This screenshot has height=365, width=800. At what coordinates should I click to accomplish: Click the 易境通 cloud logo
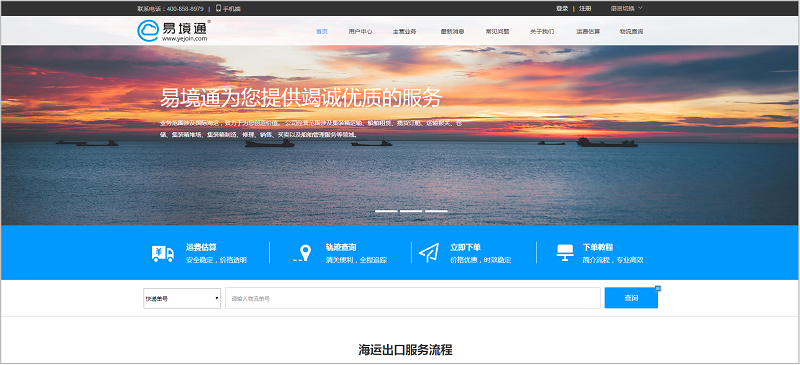pyautogui.click(x=172, y=31)
